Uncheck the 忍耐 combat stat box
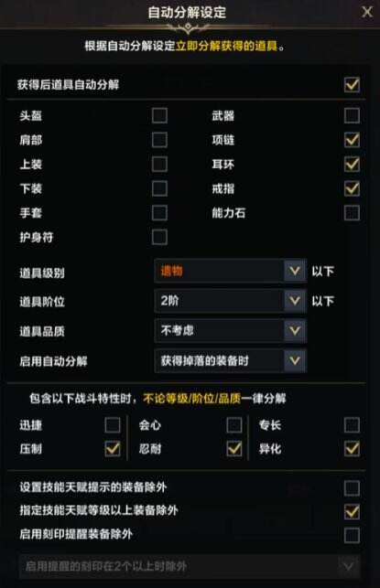Image resolution: width=380 pixels, height=588 pixels. click(x=234, y=448)
